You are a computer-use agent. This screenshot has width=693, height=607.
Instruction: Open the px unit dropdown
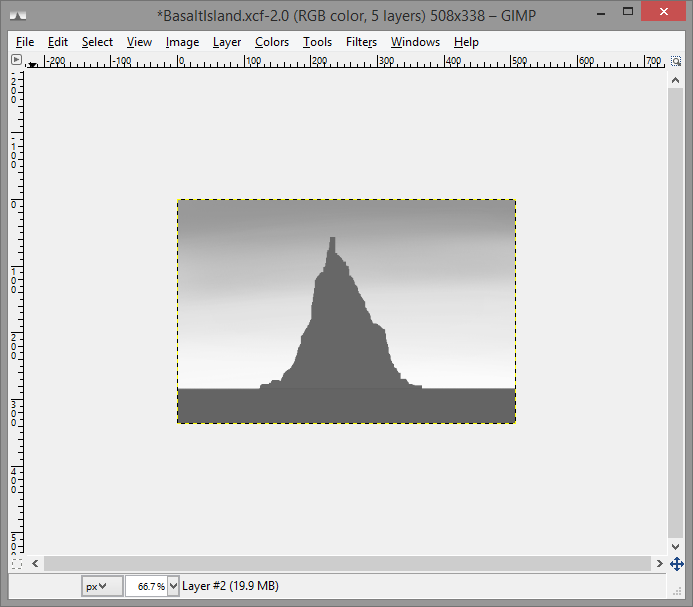point(102,586)
